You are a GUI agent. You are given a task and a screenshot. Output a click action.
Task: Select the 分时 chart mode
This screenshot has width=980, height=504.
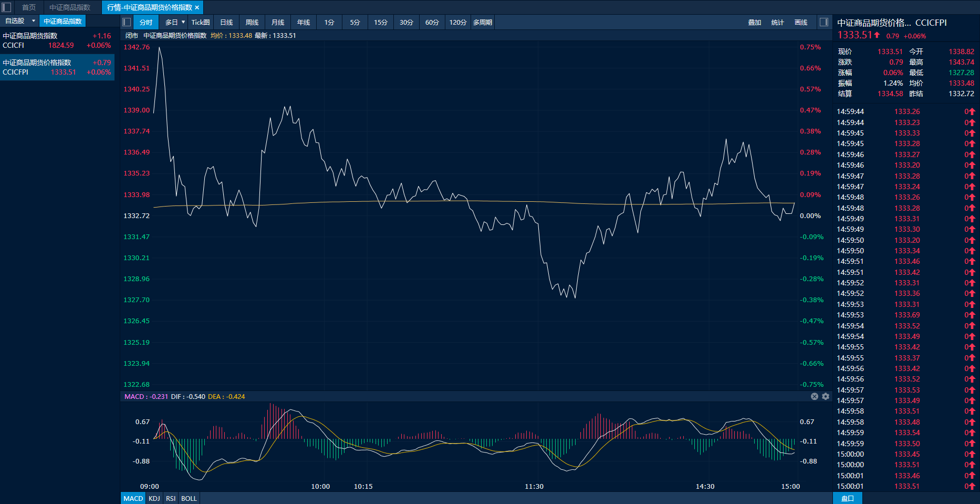pyautogui.click(x=146, y=22)
